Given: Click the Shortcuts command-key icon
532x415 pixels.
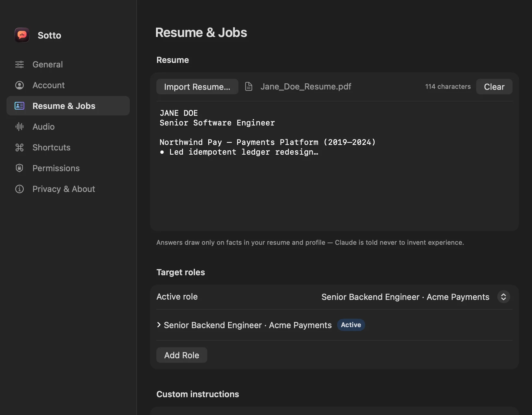Looking at the screenshot, I should click(x=19, y=148).
